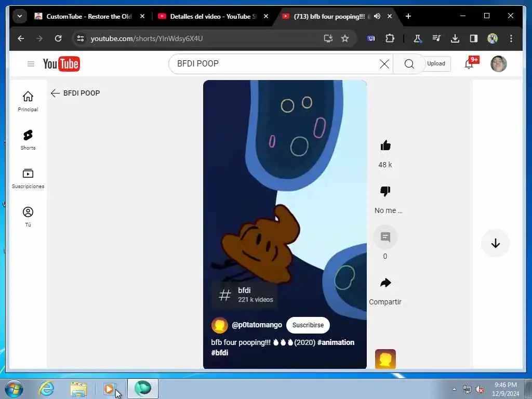The height and width of the screenshot is (399, 532).
Task: Open the Windows Start menu
Action: pos(14,389)
